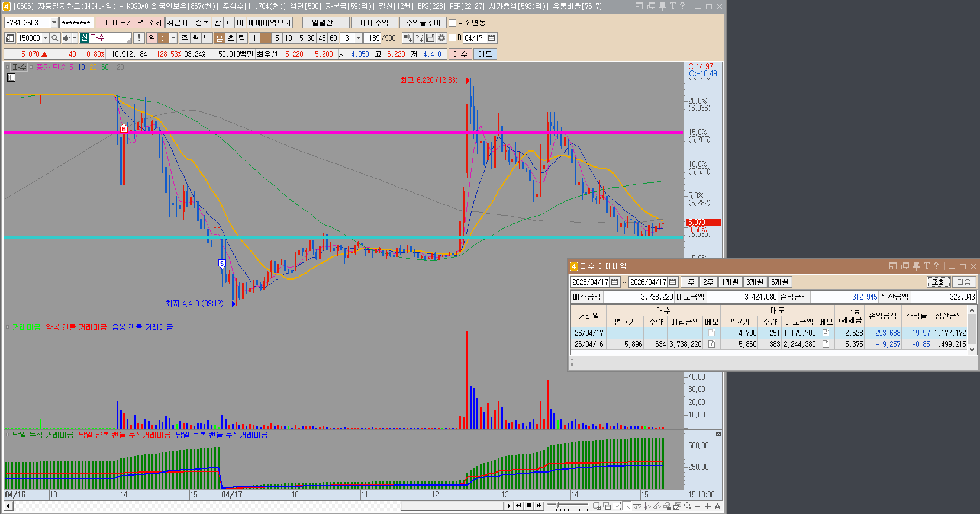
Task: Click the zoom magnifier icon in bottom toolbar
Action: (x=688, y=506)
